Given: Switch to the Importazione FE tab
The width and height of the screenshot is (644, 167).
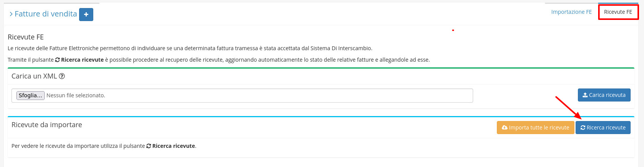Looking at the screenshot, I should pyautogui.click(x=571, y=12).
